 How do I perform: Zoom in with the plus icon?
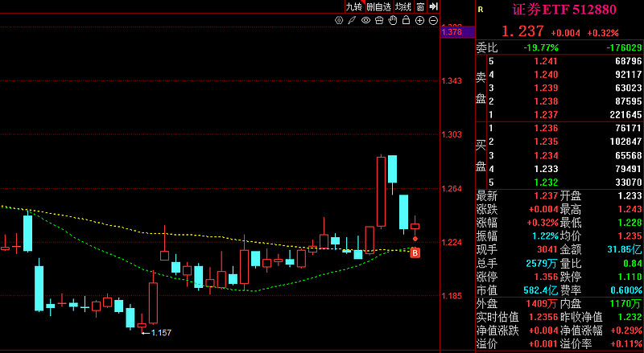pyautogui.click(x=419, y=20)
